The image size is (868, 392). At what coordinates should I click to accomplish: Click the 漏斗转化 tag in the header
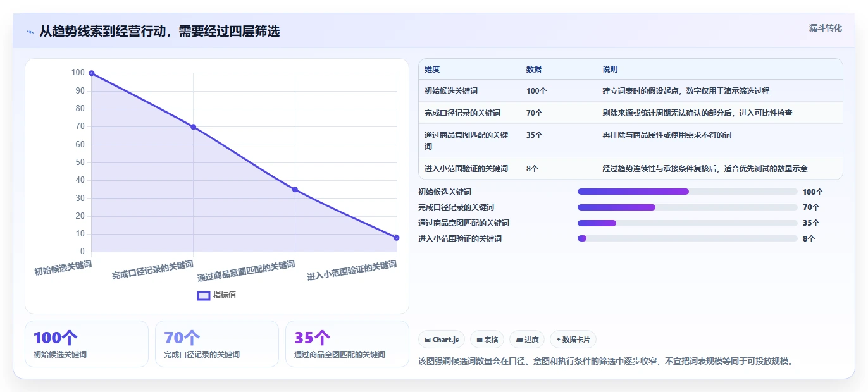coord(825,28)
